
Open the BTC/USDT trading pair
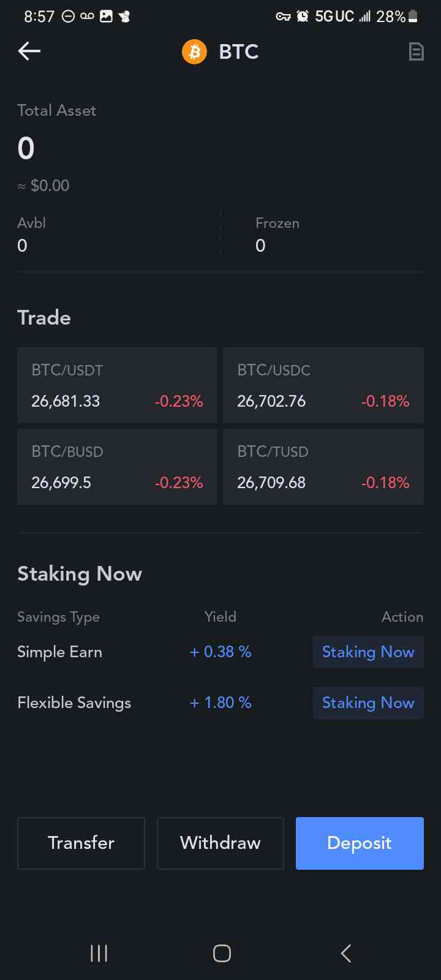117,385
